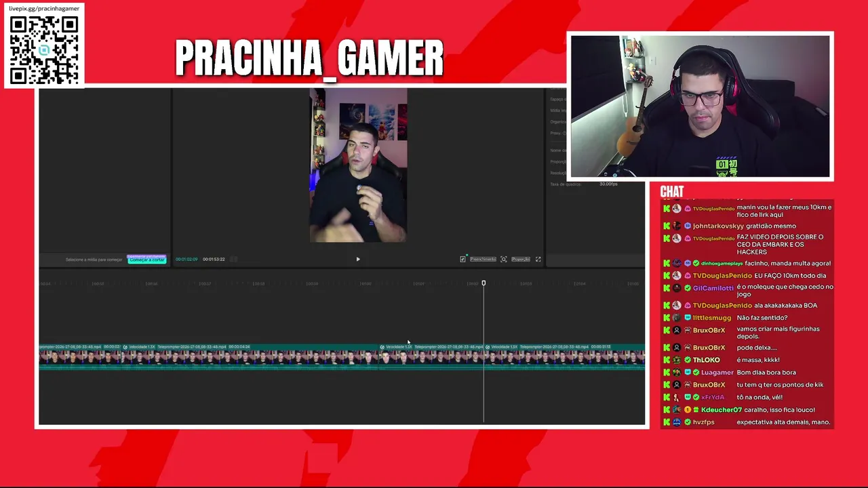Click the speed icon on the clip left of the playhead

point(382,347)
